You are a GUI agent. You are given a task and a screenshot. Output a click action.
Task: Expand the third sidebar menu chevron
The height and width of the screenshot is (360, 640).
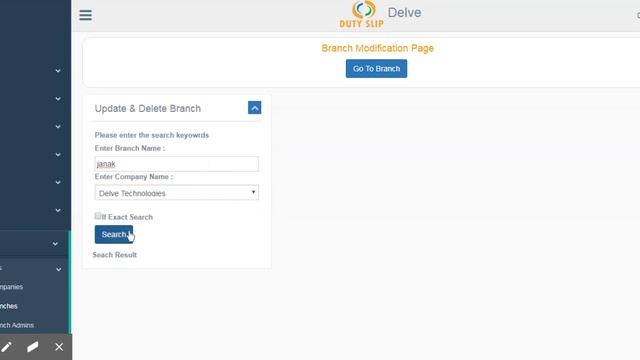click(x=58, y=127)
